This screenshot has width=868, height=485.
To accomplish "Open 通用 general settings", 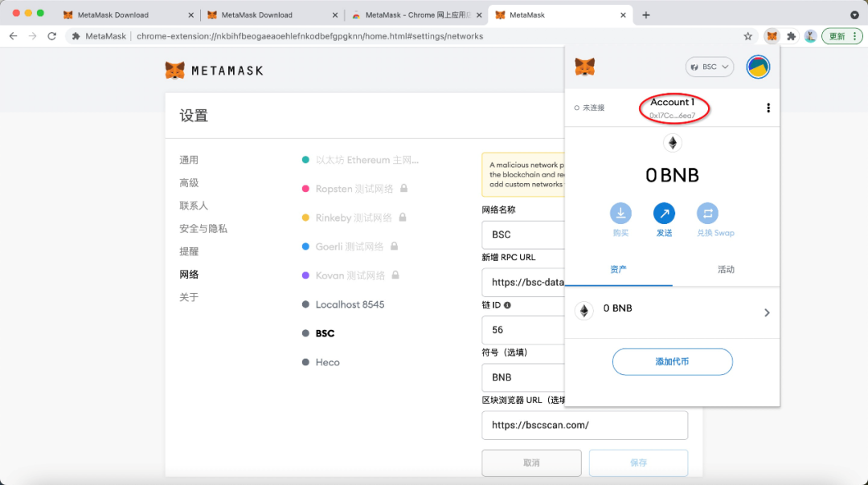I will point(189,160).
